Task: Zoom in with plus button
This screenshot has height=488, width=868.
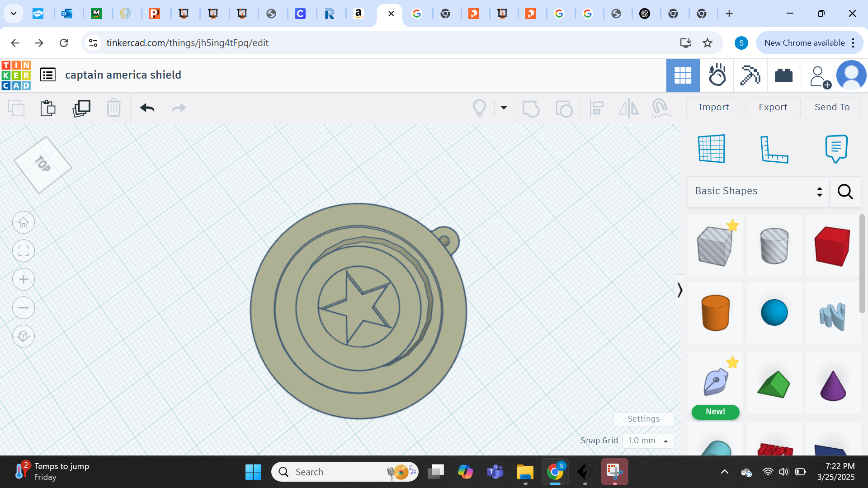Action: [x=24, y=279]
